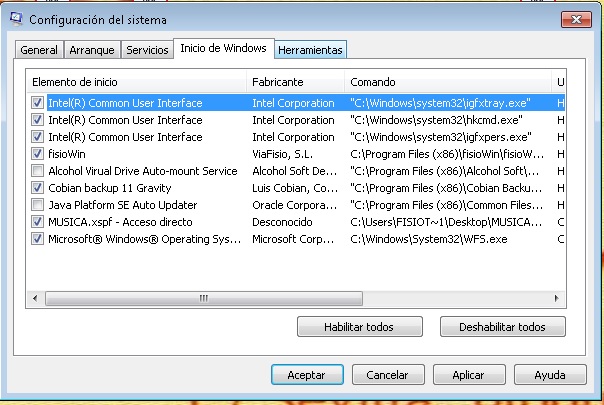Uncheck the igfxpers.exe Intel startup item

(x=37, y=137)
